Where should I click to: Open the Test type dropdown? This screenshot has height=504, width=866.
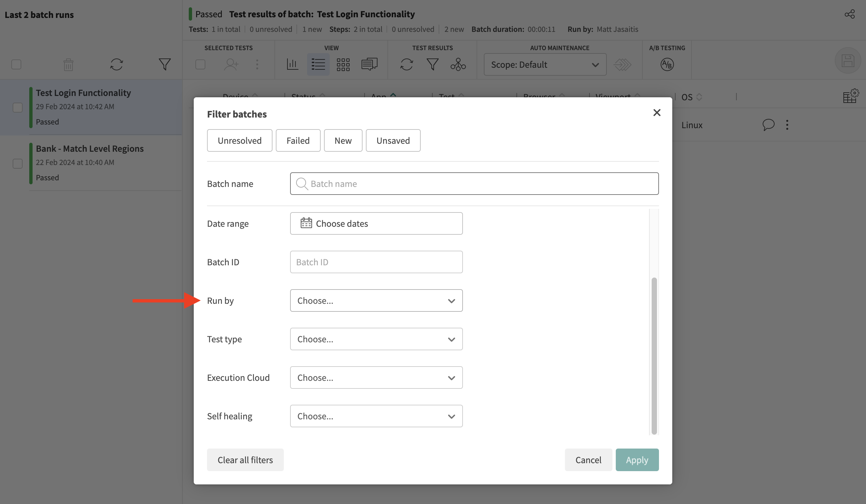[x=376, y=339]
